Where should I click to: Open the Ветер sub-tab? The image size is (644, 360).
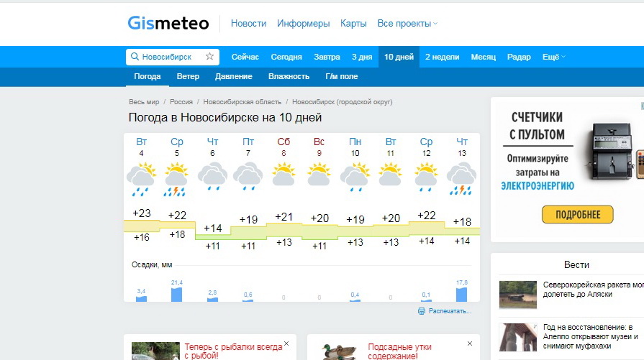point(188,77)
